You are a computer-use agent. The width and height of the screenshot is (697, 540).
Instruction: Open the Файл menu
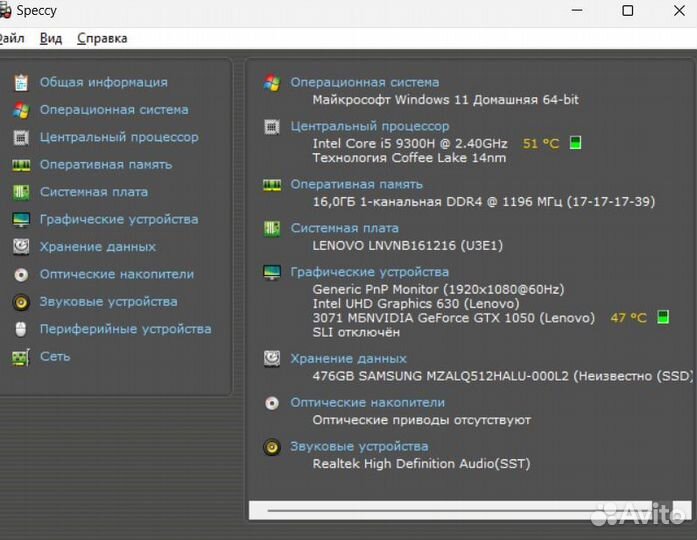[12, 38]
